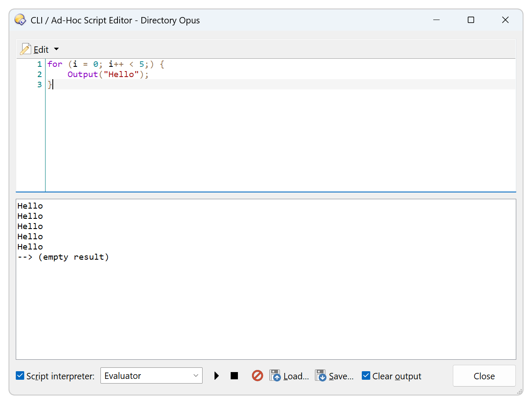The width and height of the screenshot is (532, 404).
Task: Open the Evaluator interpreter dropdown
Action: click(x=151, y=376)
